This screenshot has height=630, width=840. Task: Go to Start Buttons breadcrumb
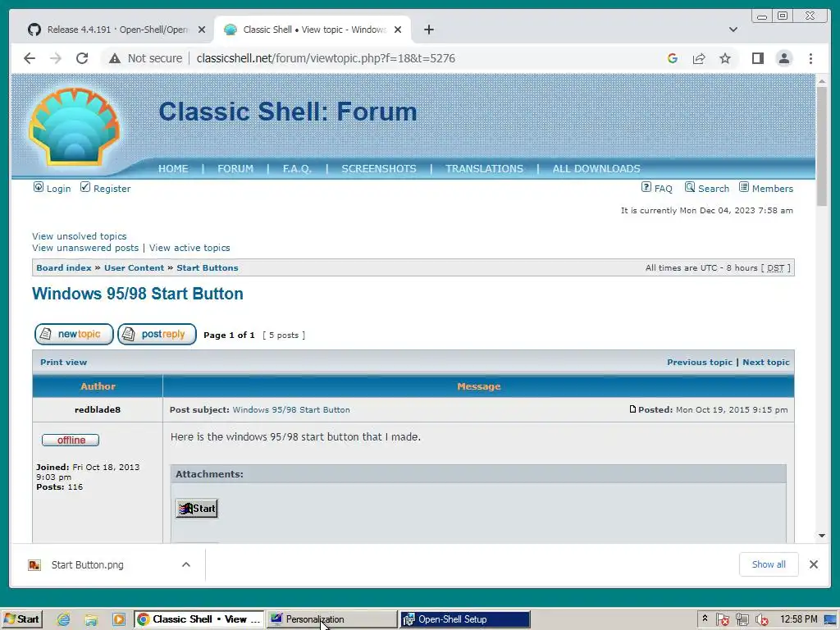[x=208, y=268]
